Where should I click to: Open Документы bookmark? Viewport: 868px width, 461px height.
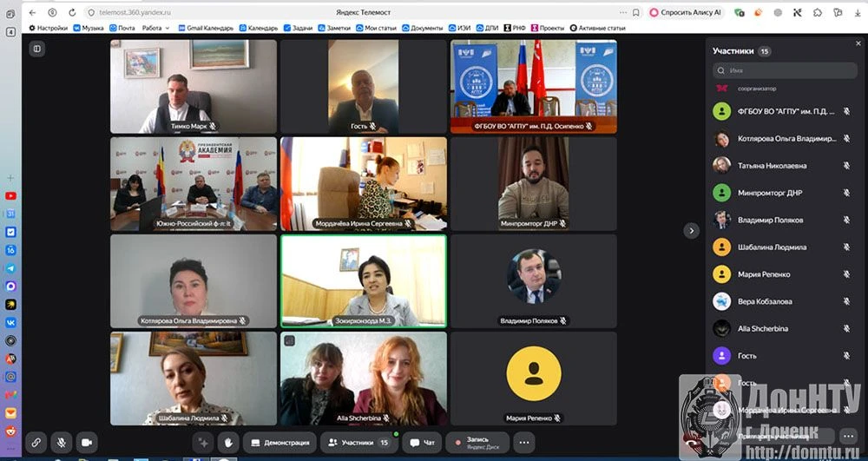point(423,28)
